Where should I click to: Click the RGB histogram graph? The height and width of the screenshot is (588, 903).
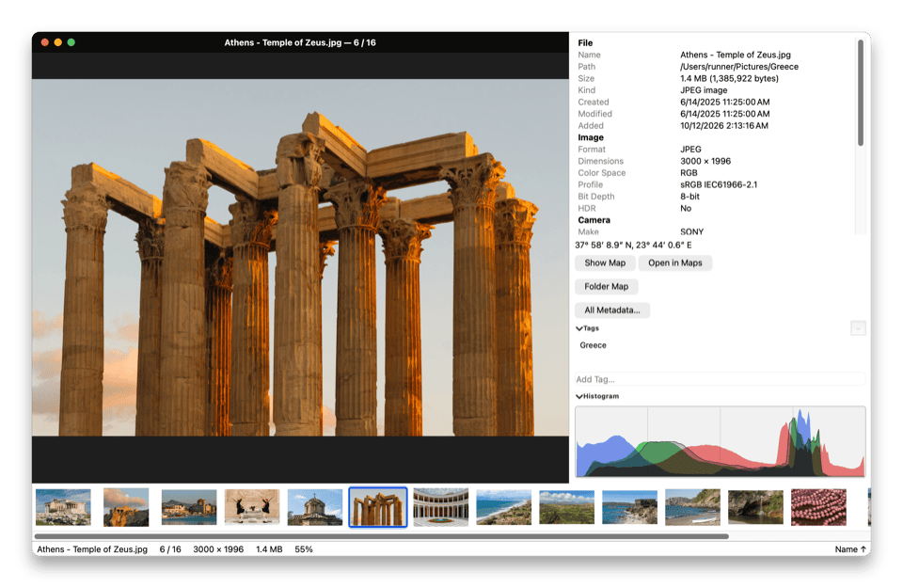(x=720, y=441)
